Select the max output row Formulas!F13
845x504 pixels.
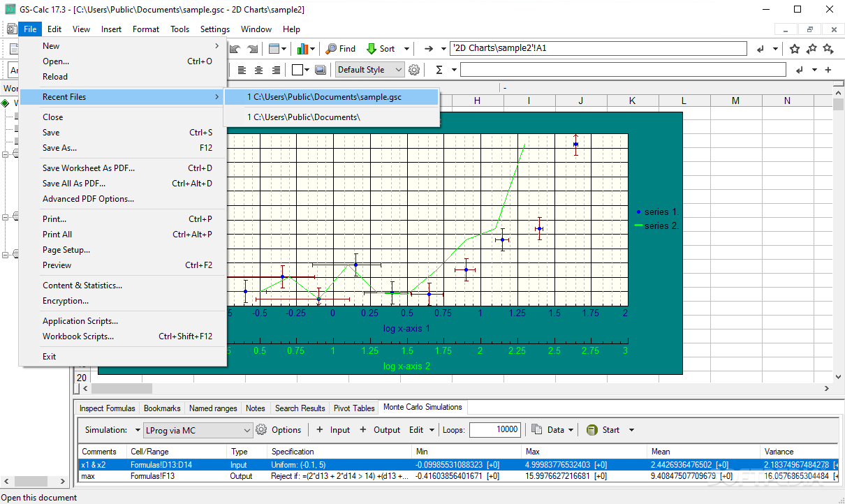pos(457,476)
